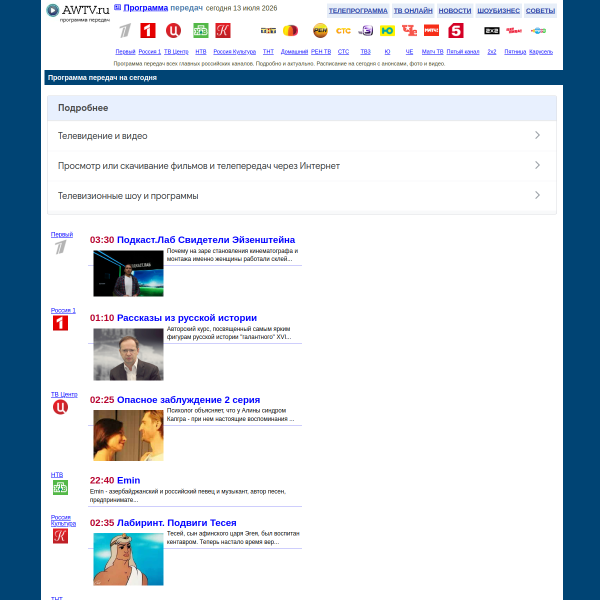Select the Телевидение и видео row text

pos(103,136)
